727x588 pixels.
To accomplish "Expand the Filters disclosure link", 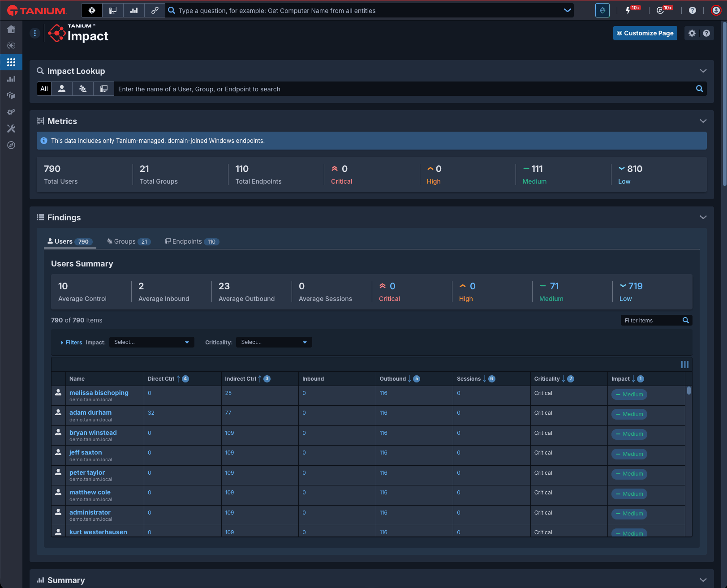I will 72,343.
